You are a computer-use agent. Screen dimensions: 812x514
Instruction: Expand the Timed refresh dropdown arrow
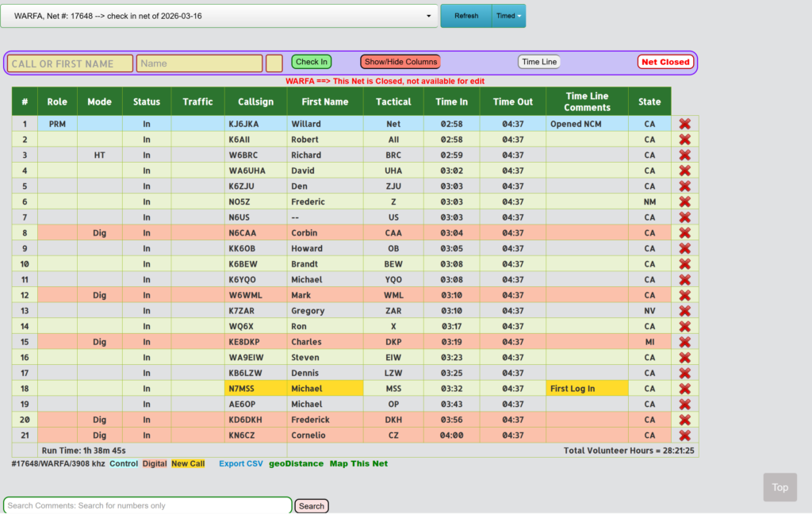[x=520, y=16]
